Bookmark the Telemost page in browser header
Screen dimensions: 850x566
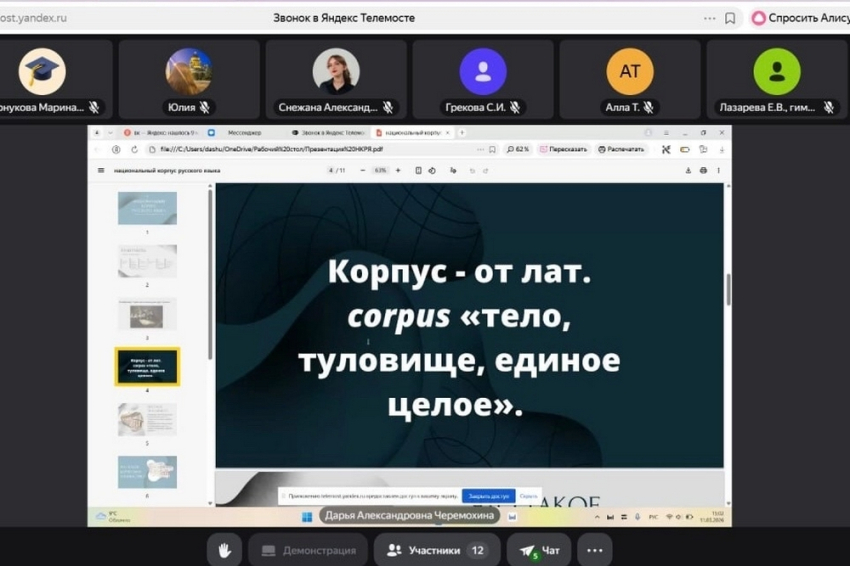pos(730,18)
